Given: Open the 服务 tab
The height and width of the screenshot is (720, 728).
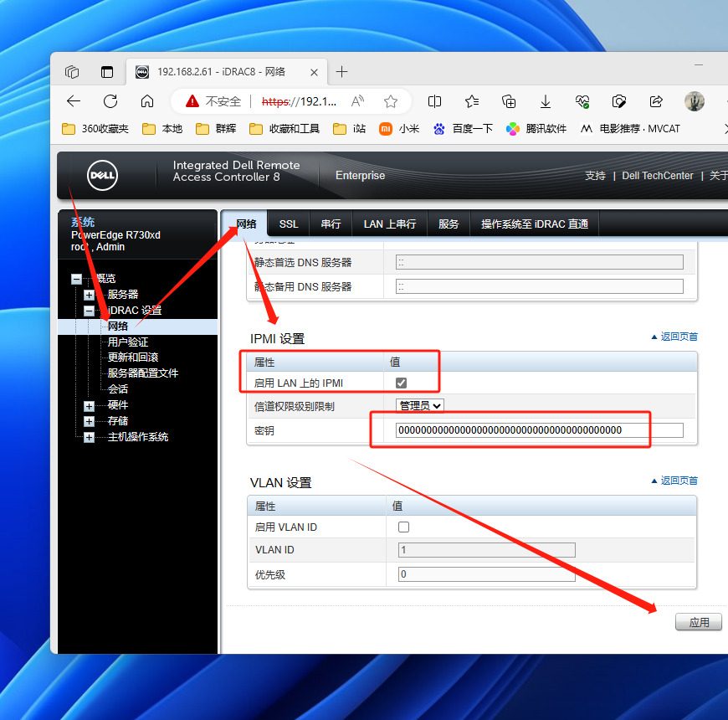Looking at the screenshot, I should [449, 224].
